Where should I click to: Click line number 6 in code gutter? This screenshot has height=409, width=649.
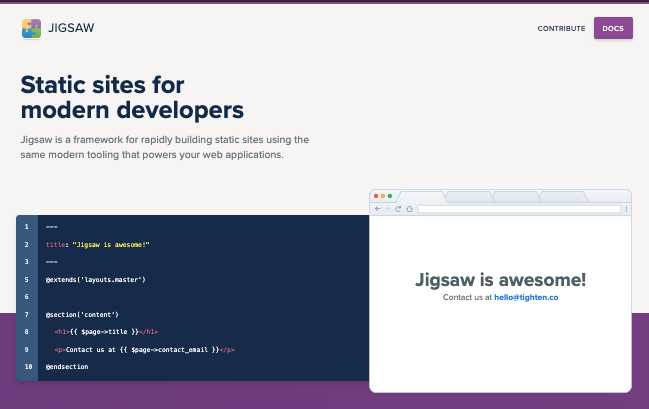tap(26, 297)
